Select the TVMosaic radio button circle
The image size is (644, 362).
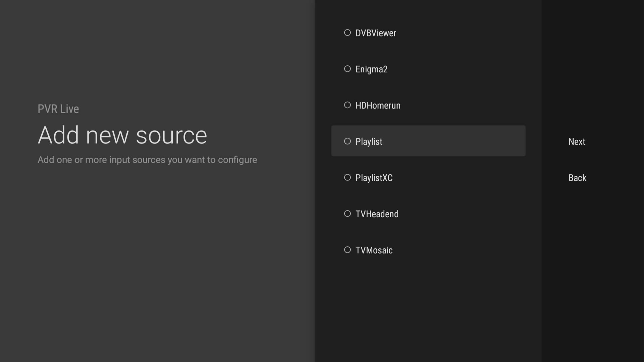coord(347,250)
